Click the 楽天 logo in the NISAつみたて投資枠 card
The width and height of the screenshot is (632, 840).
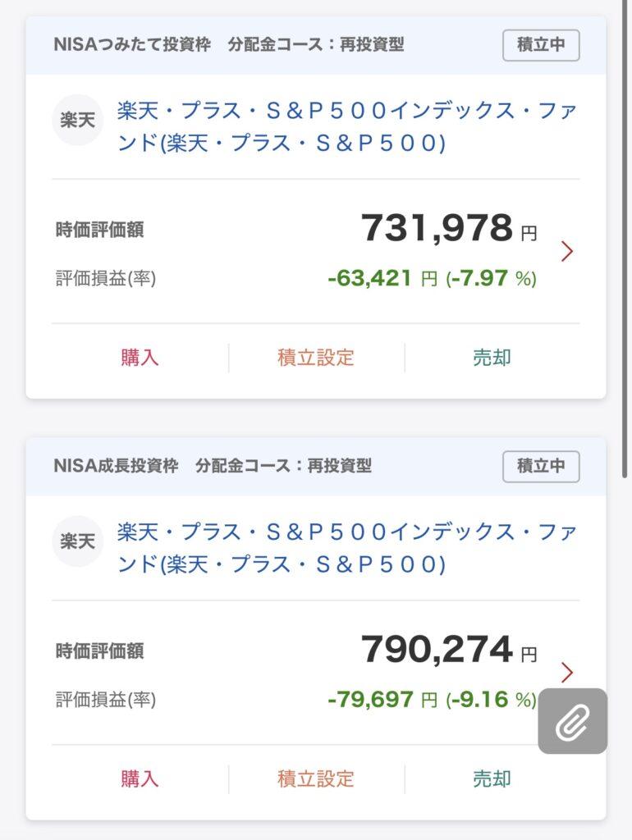[77, 121]
